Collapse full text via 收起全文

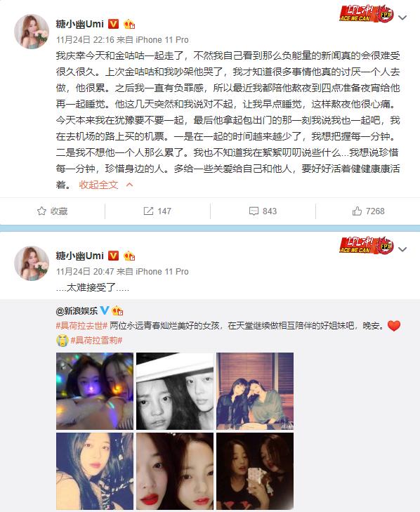pos(98,185)
